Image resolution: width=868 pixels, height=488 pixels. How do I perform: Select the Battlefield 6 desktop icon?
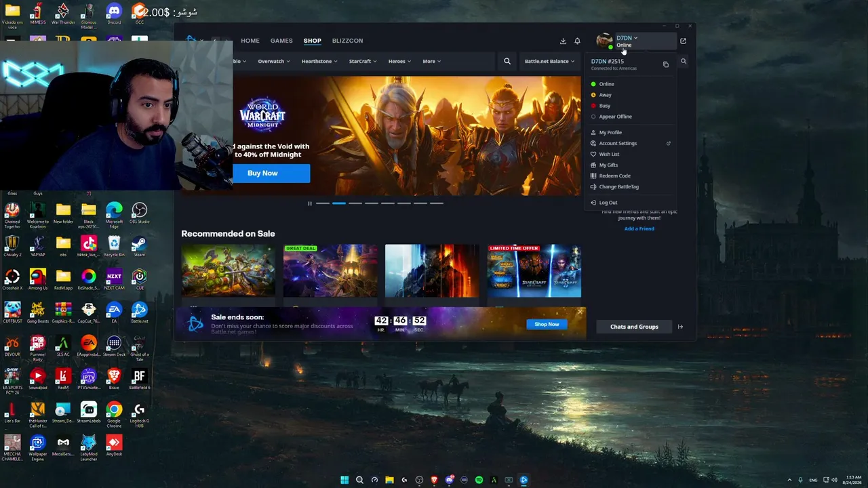140,380
